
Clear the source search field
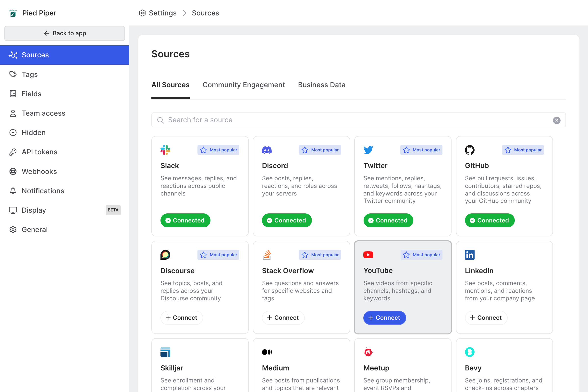pos(556,120)
